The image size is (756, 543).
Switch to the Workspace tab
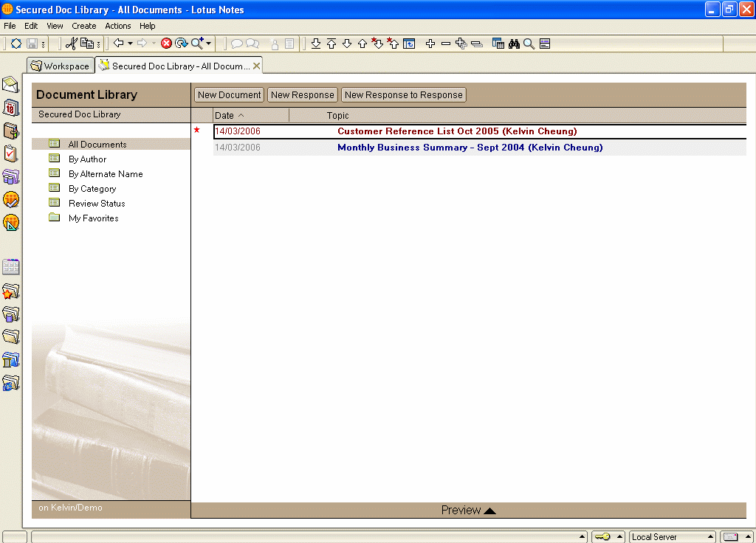(x=60, y=66)
